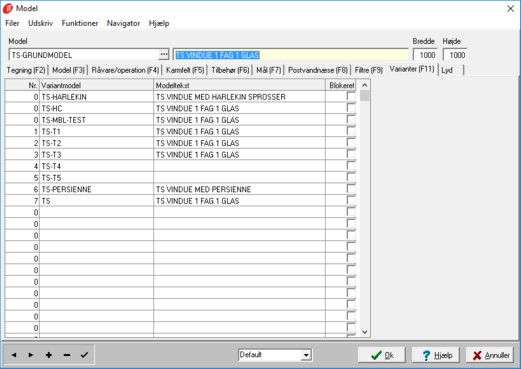The image size is (521, 369).
Task: Confirm edit with checkmark icon
Action: pos(84,355)
